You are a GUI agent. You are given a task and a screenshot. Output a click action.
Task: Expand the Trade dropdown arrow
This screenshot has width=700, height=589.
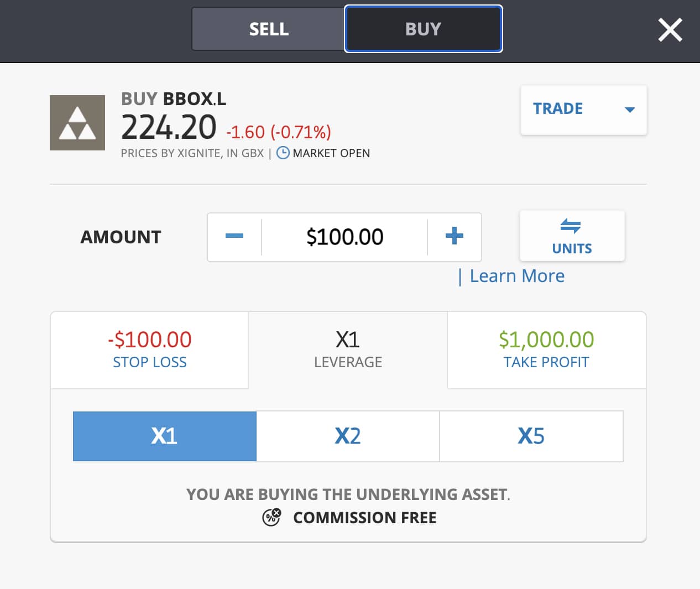coord(629,110)
